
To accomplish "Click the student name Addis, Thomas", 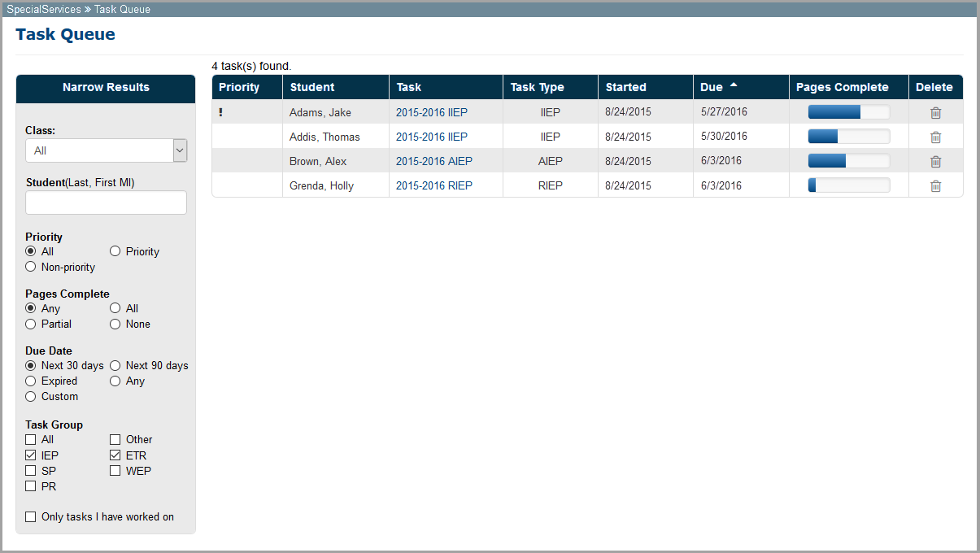I will [324, 137].
